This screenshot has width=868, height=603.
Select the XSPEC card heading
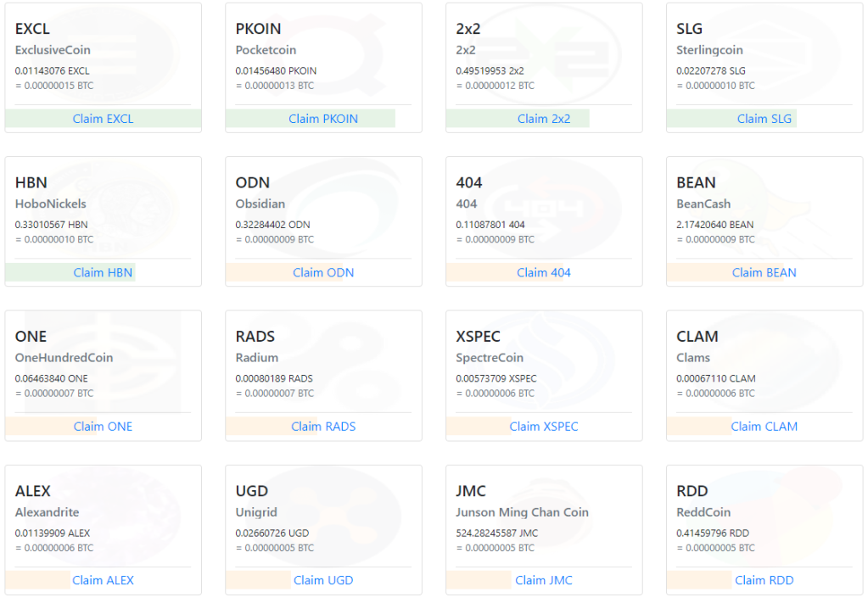click(478, 337)
